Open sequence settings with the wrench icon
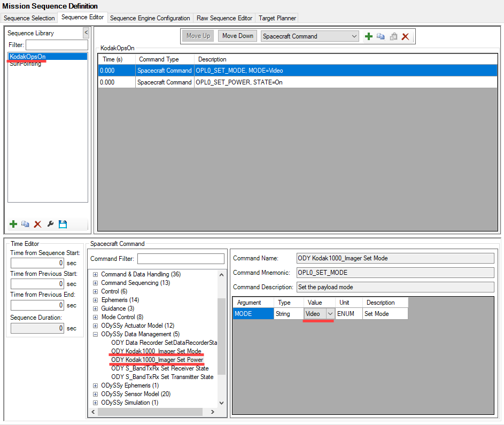The width and height of the screenshot is (504, 425). point(50,224)
